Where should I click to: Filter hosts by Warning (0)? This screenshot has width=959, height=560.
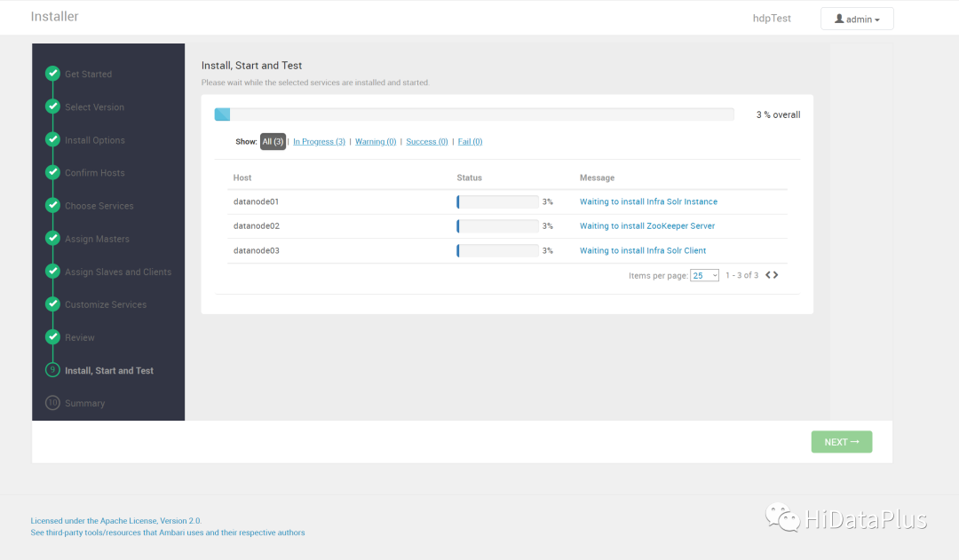376,142
